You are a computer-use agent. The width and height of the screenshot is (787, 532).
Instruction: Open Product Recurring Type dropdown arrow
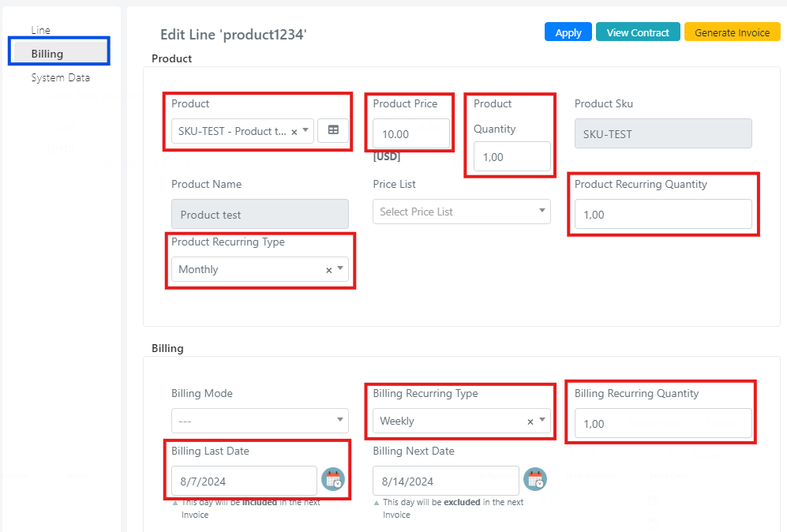[x=340, y=268]
